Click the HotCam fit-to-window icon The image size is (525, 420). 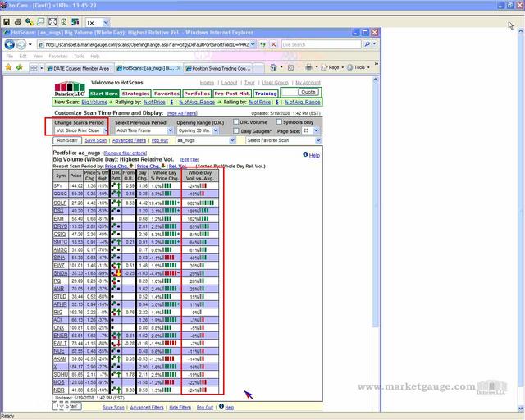pyautogui.click(x=52, y=22)
